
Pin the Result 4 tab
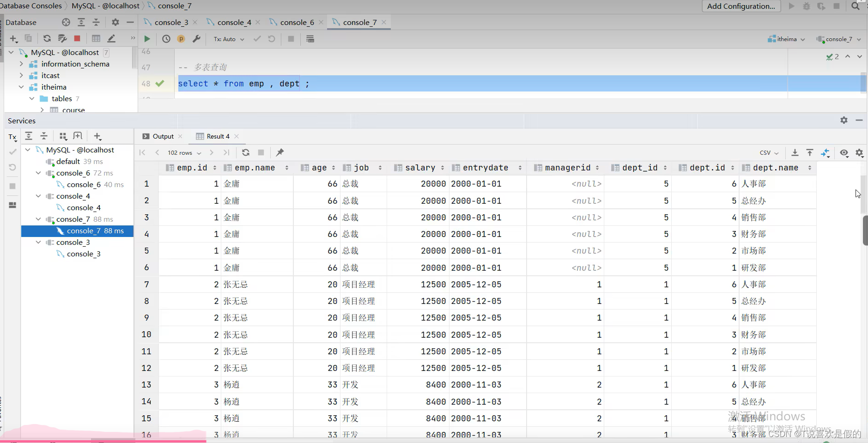(280, 152)
